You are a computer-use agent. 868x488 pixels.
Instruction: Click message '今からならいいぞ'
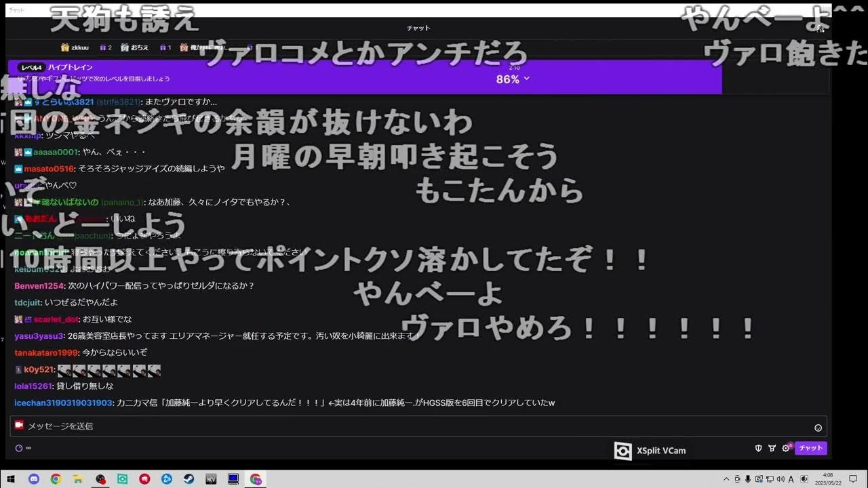click(115, 352)
